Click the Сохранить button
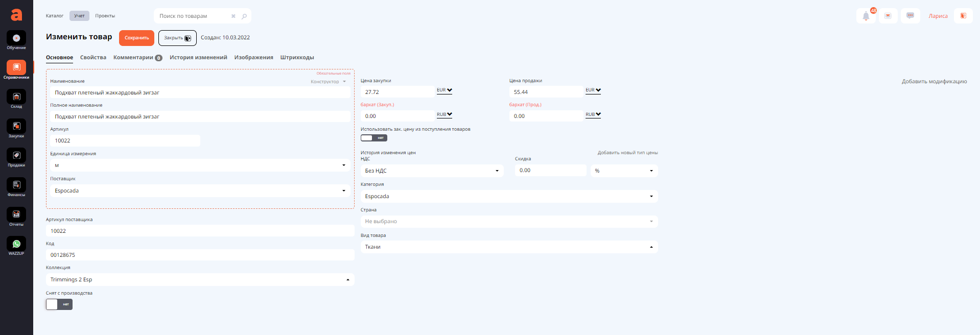The width and height of the screenshot is (980, 335). pos(136,38)
